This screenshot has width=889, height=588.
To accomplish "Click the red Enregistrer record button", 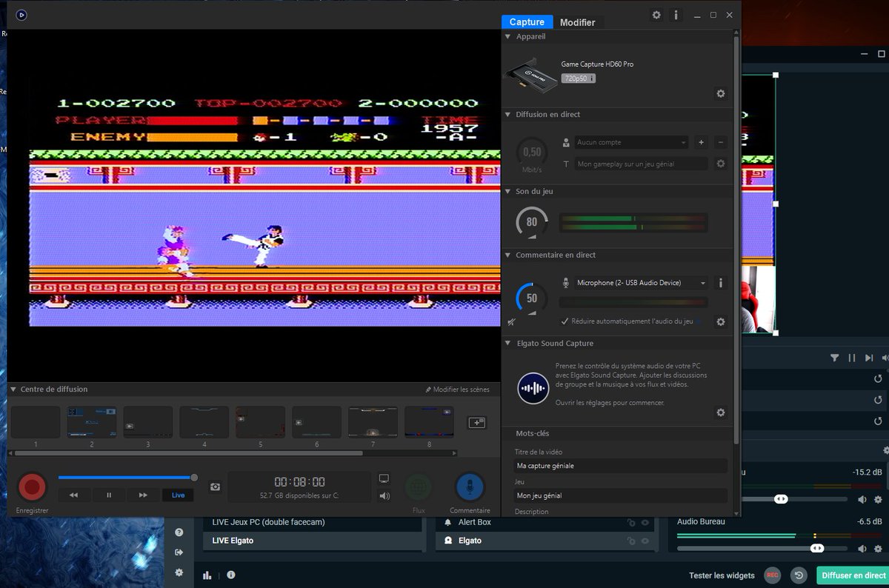I will 32,487.
